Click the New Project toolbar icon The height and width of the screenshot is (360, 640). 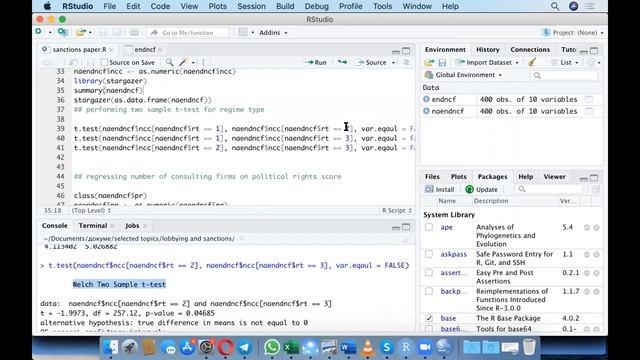[62, 32]
